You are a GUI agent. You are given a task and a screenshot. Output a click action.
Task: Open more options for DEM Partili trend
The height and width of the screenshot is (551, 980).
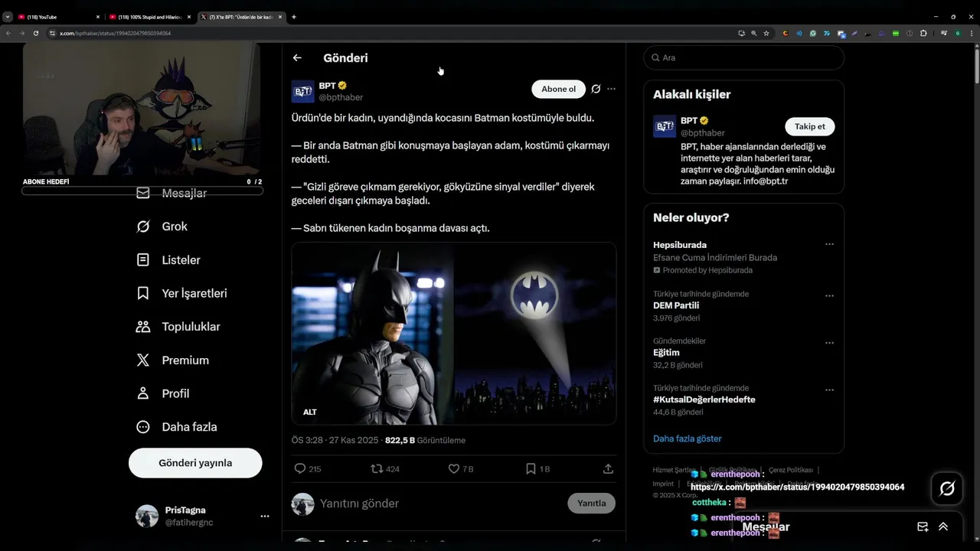pos(829,295)
